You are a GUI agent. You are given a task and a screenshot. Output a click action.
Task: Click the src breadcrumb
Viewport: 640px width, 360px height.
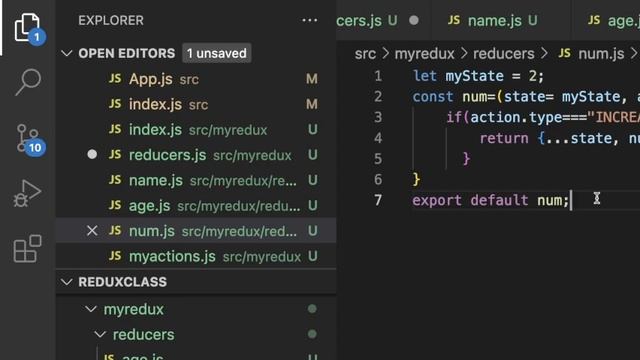(x=365, y=53)
